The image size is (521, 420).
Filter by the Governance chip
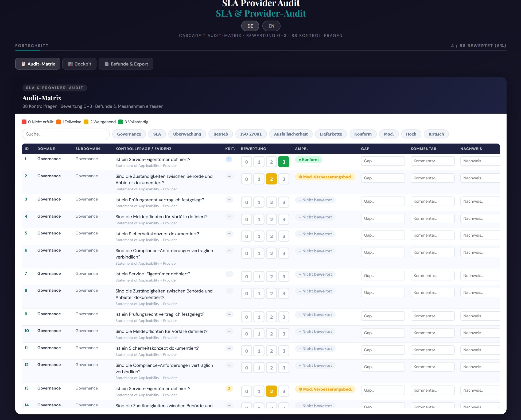click(129, 134)
